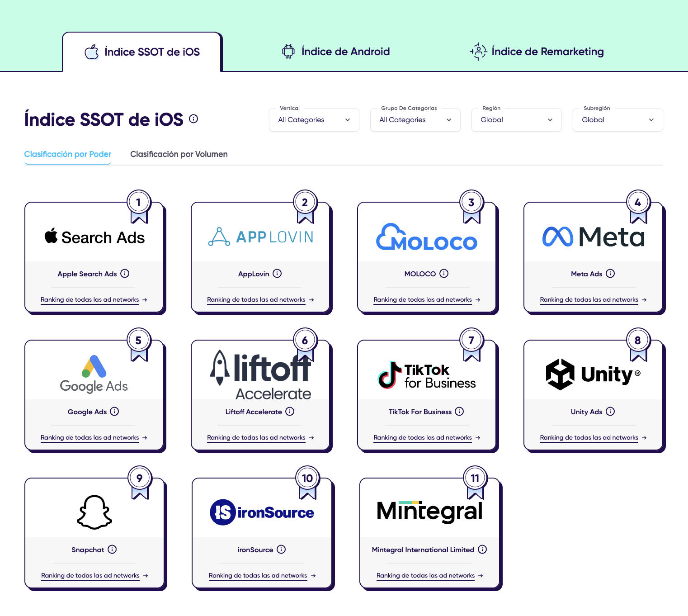This screenshot has height=616, width=688.
Task: Click the Apple Search Ads logo
Action: [94, 237]
